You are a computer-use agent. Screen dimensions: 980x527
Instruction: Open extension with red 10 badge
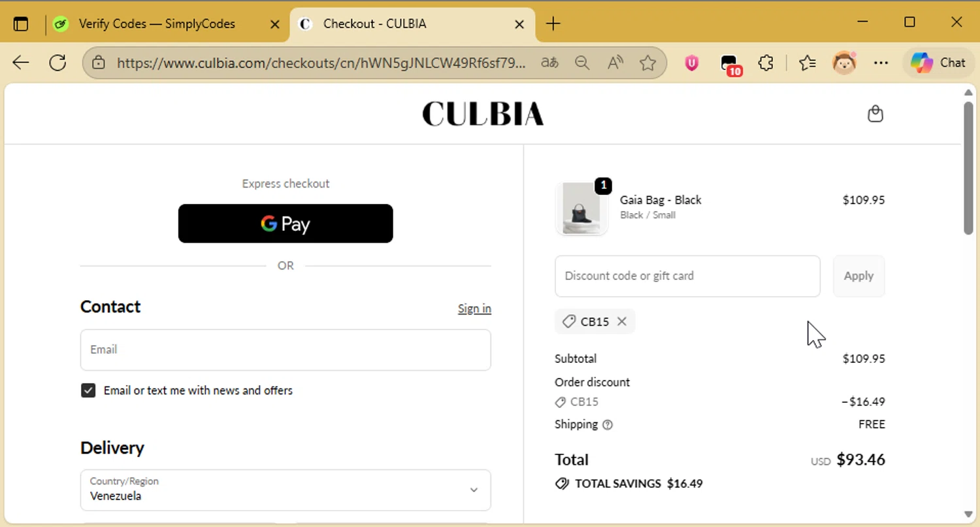tap(730, 64)
